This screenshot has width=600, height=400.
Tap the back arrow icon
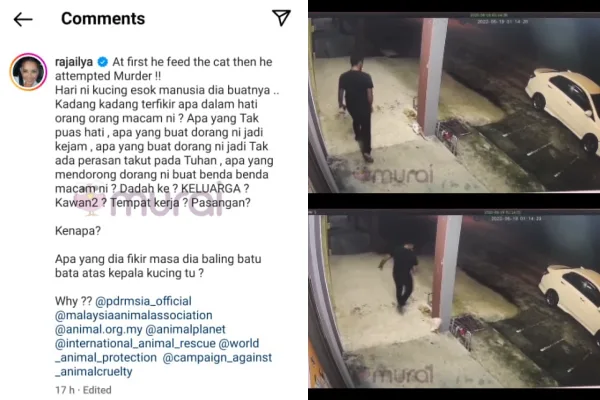[x=23, y=20]
